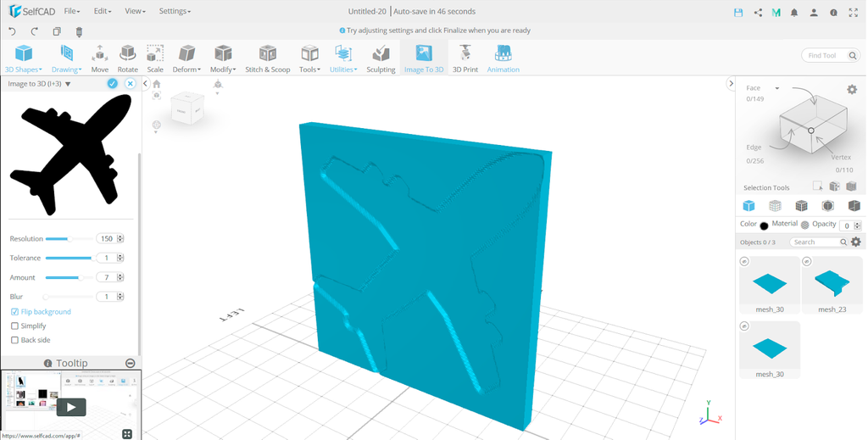This screenshot has height=440, width=868.
Task: Cancel Image to 3D with X button
Action: pyautogui.click(x=130, y=84)
